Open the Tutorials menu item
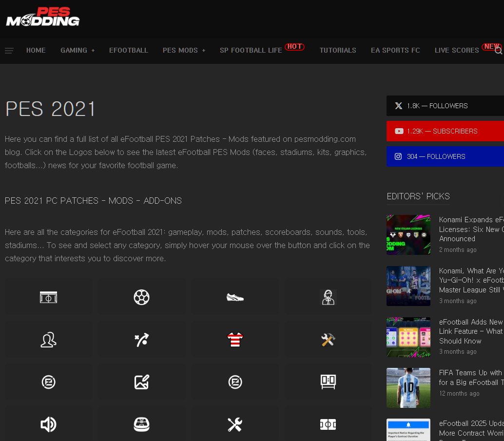This screenshot has width=504, height=441. point(338,51)
